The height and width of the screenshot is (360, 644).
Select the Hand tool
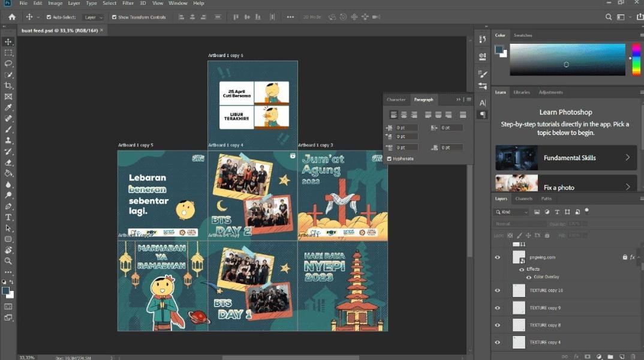(x=8, y=250)
